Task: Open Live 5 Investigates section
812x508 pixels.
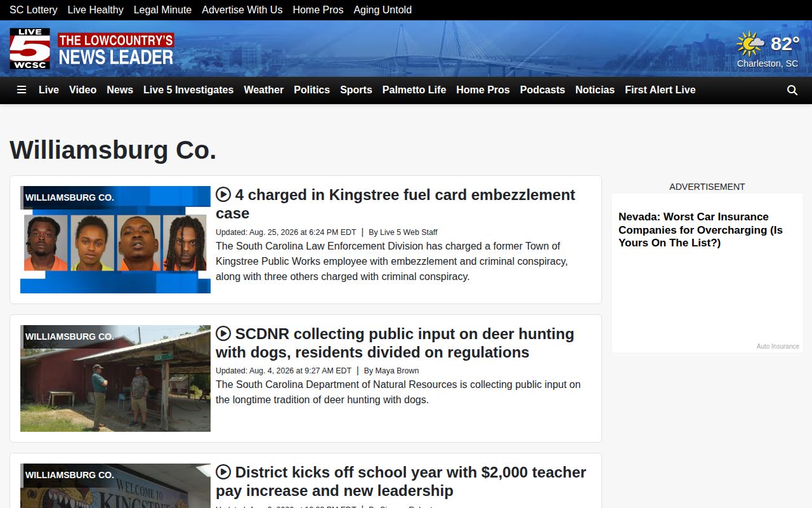Action: pyautogui.click(x=188, y=90)
